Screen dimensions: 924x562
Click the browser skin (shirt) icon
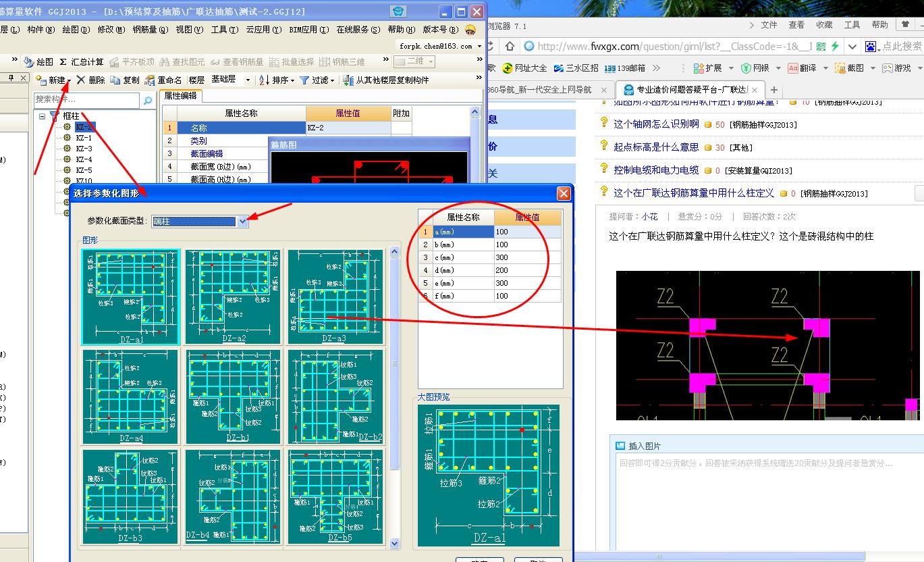click(x=905, y=24)
